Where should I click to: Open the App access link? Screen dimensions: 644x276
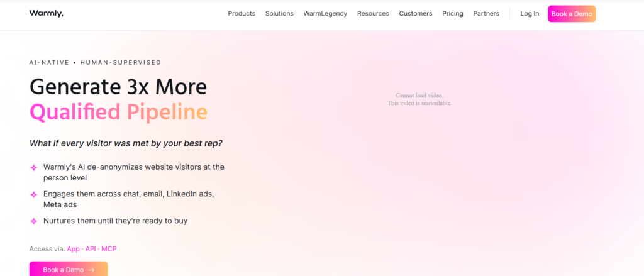pos(73,249)
